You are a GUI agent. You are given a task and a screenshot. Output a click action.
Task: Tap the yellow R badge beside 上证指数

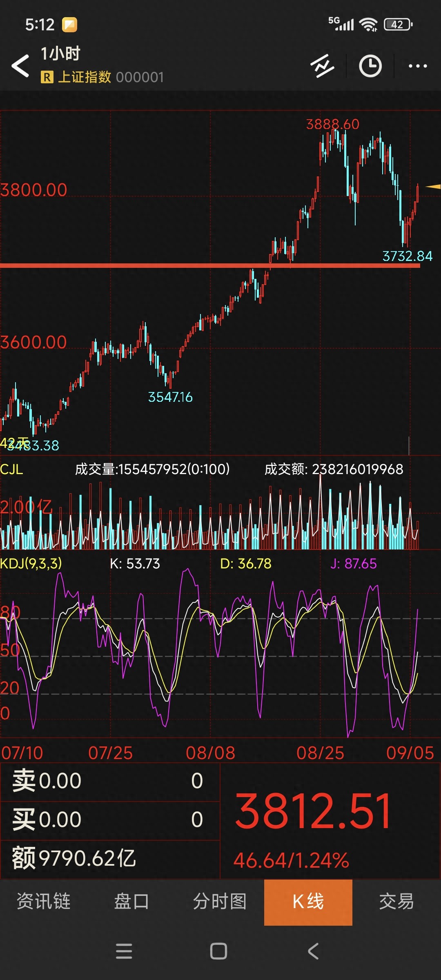pyautogui.click(x=47, y=77)
